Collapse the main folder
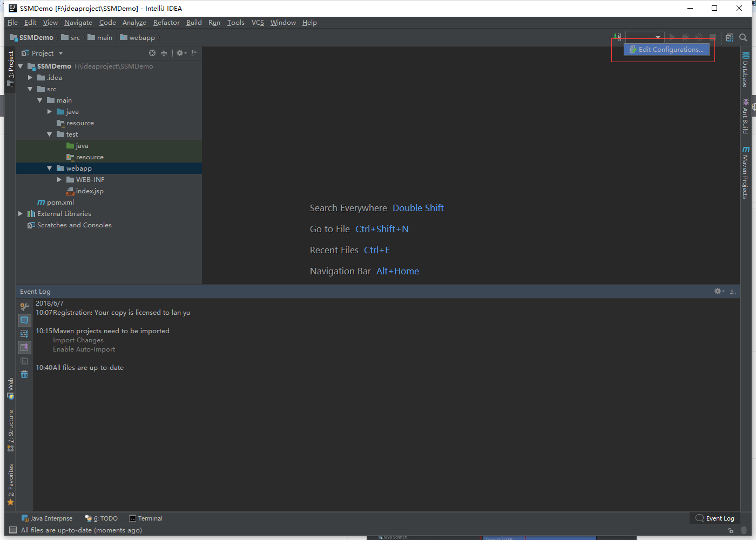The image size is (756, 540). pyautogui.click(x=40, y=100)
